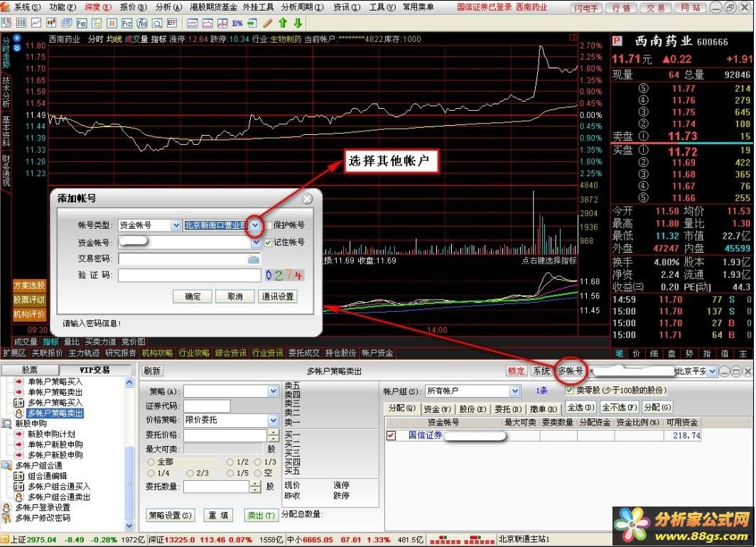Screen dimensions: 756x547
Task: Click the magnifier stock search toolbar icon
Action: [157, 23]
